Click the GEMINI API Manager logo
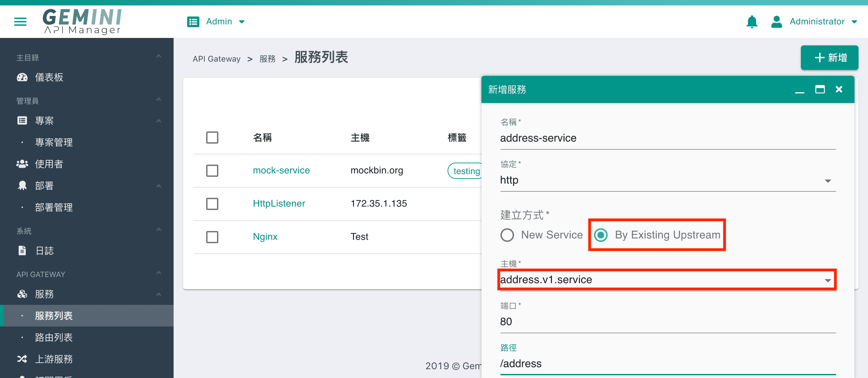 (x=82, y=22)
